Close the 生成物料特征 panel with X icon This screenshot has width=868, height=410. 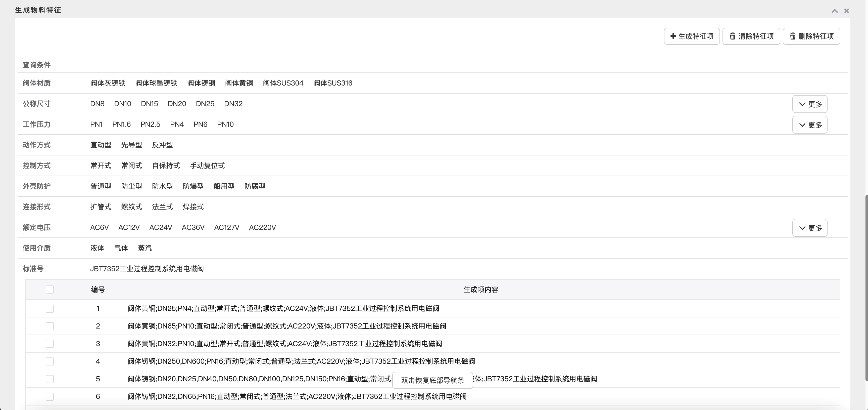tap(846, 11)
